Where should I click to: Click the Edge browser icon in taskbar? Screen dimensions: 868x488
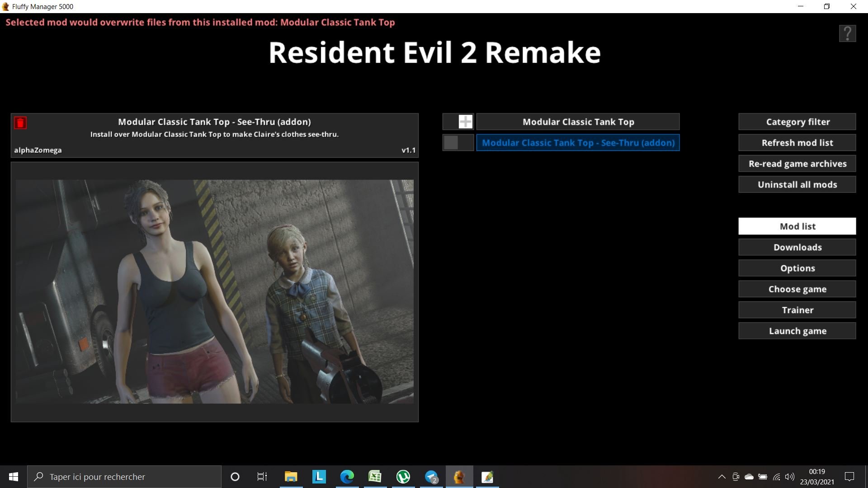[347, 477]
